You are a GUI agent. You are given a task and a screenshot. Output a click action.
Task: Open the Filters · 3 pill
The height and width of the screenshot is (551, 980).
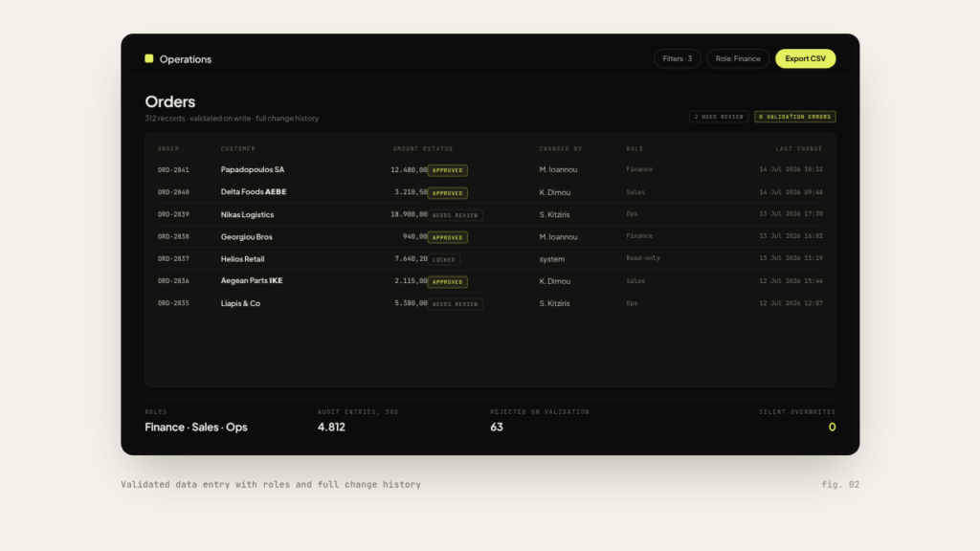coord(678,58)
